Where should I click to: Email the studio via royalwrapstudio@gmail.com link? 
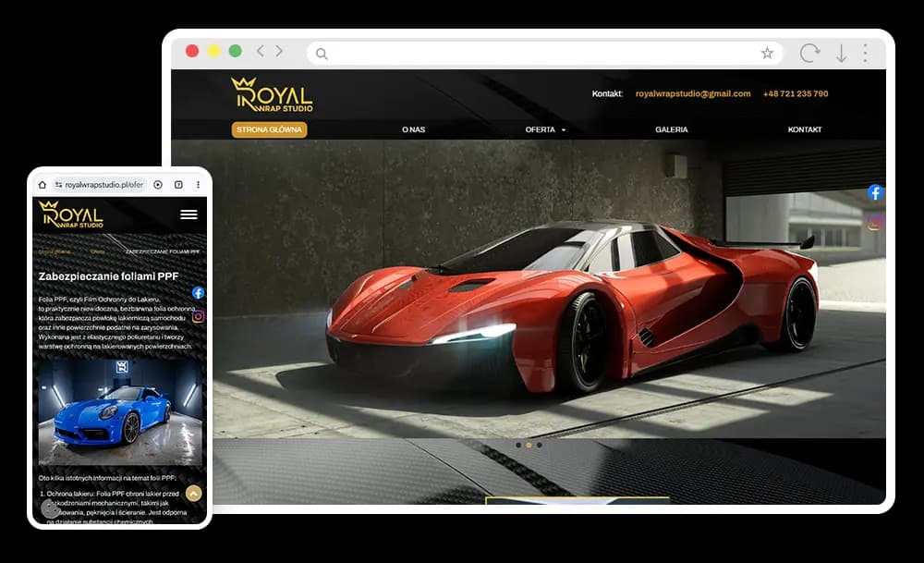[x=691, y=93]
